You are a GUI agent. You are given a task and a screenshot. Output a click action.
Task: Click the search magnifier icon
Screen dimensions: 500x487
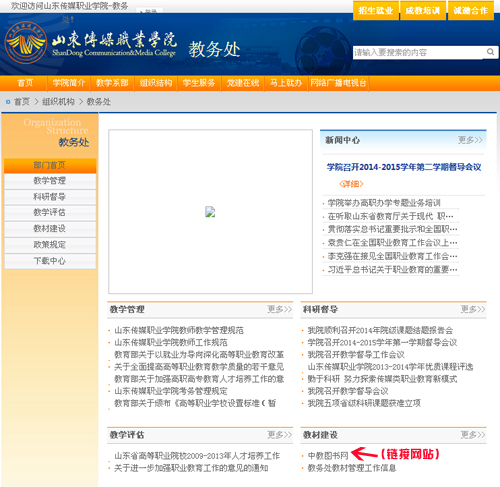tap(490, 52)
